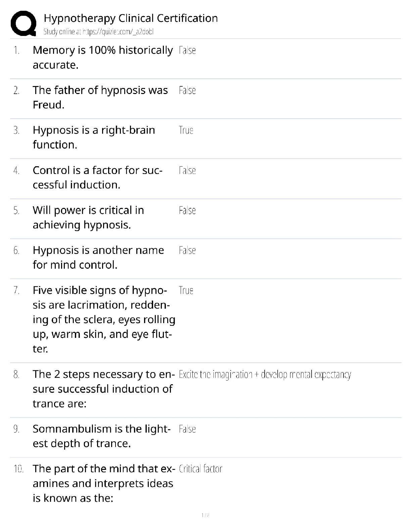Select the mind control question text

click(x=98, y=257)
